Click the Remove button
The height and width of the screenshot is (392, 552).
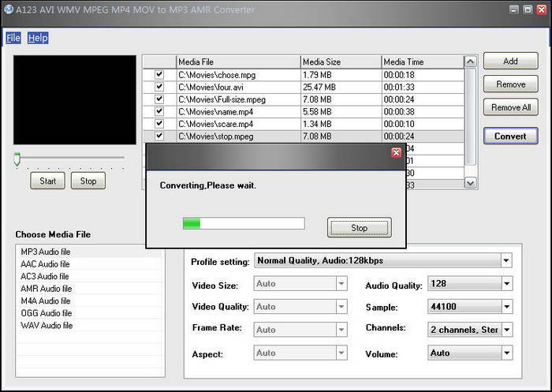510,84
